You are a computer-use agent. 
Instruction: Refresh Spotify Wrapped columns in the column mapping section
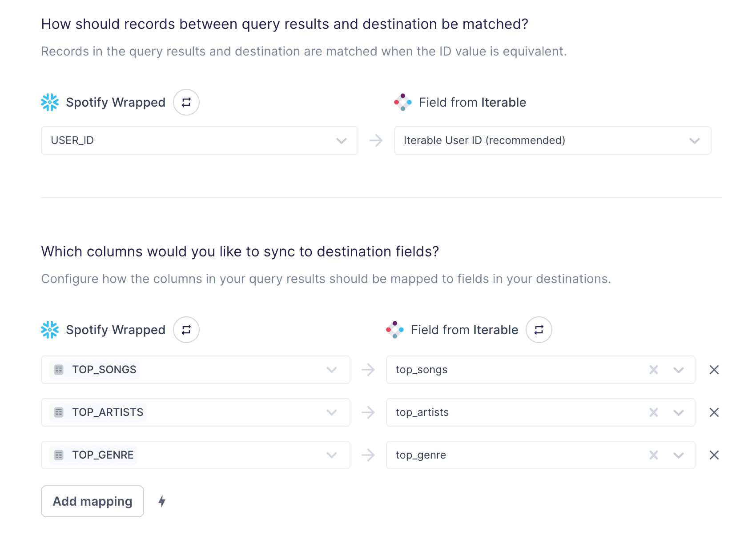[x=186, y=330]
